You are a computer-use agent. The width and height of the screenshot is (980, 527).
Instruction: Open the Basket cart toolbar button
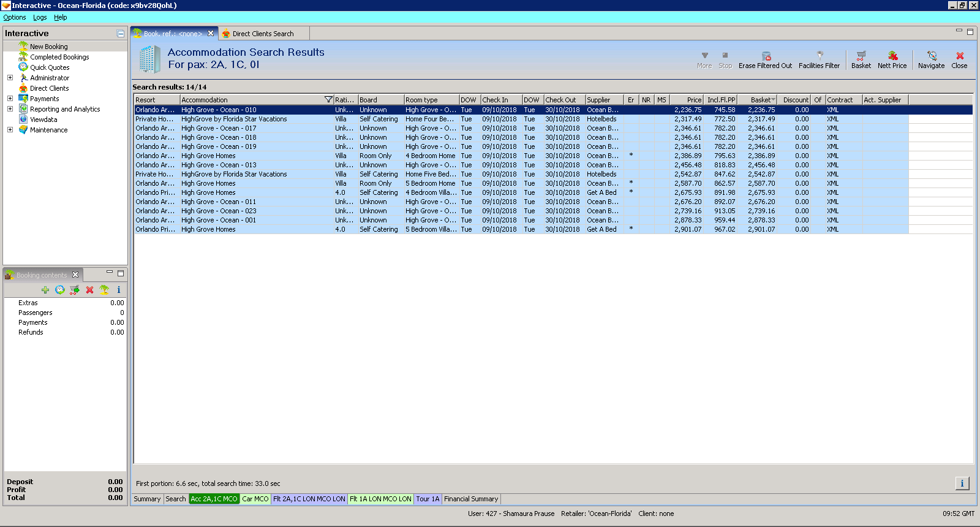tap(861, 59)
